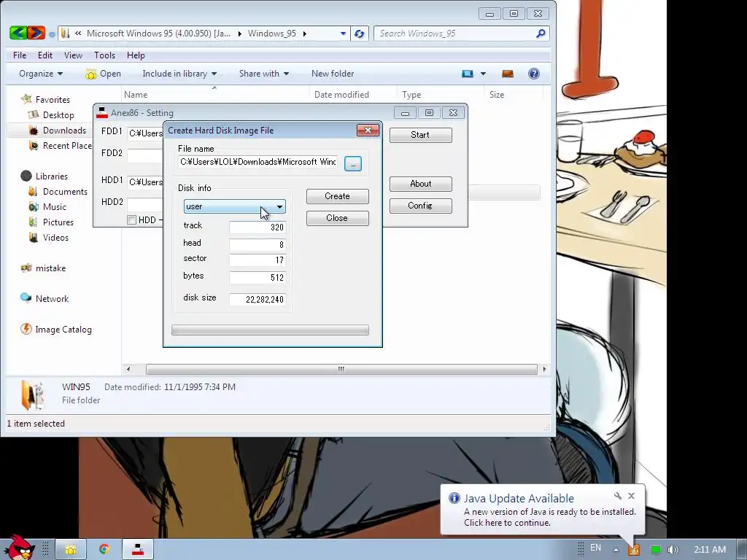Viewport: 747px width, 560px height.
Task: Click the head value field
Action: (x=258, y=244)
